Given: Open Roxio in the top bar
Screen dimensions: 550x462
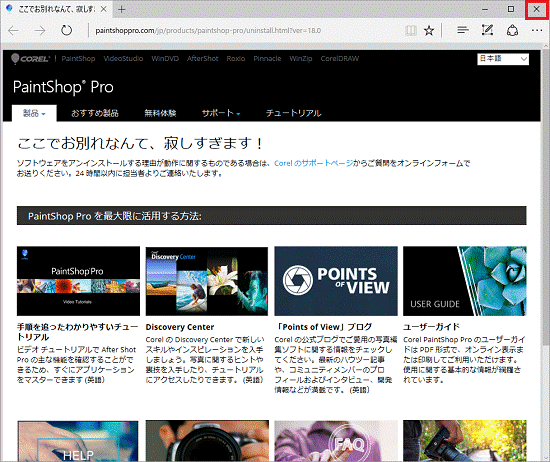Looking at the screenshot, I should click(x=236, y=59).
